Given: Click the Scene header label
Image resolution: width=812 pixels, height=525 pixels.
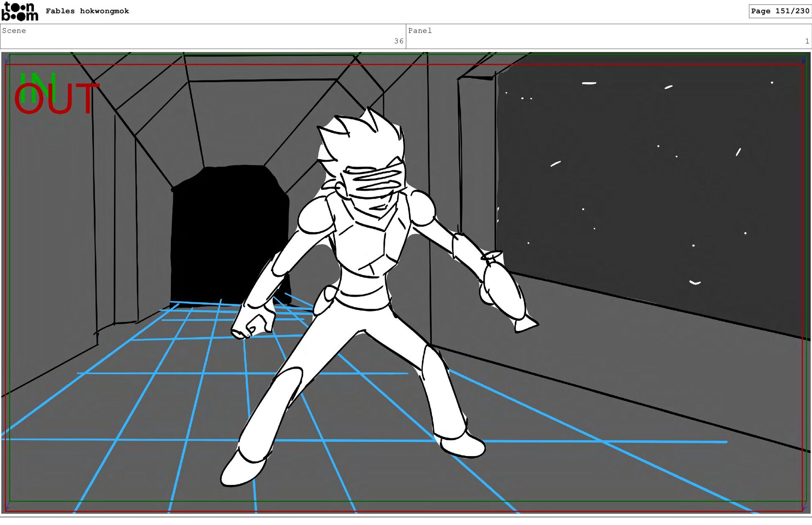Looking at the screenshot, I should 14,30.
